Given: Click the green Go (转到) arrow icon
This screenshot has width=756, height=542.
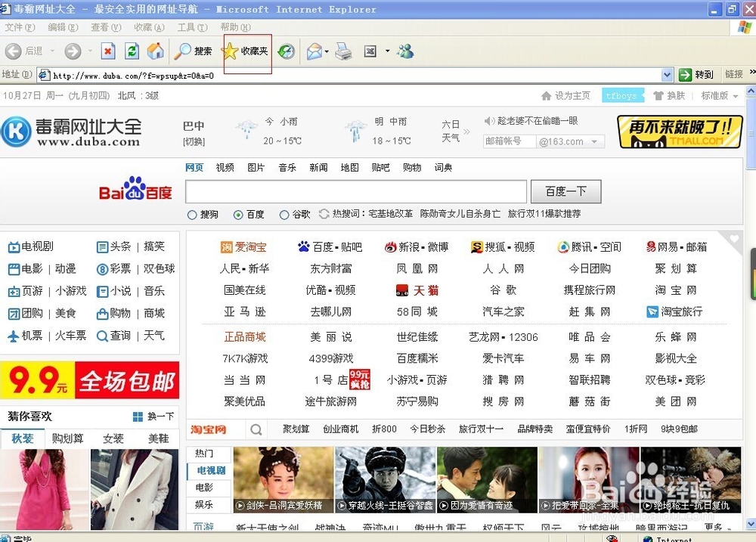Looking at the screenshot, I should [x=685, y=75].
